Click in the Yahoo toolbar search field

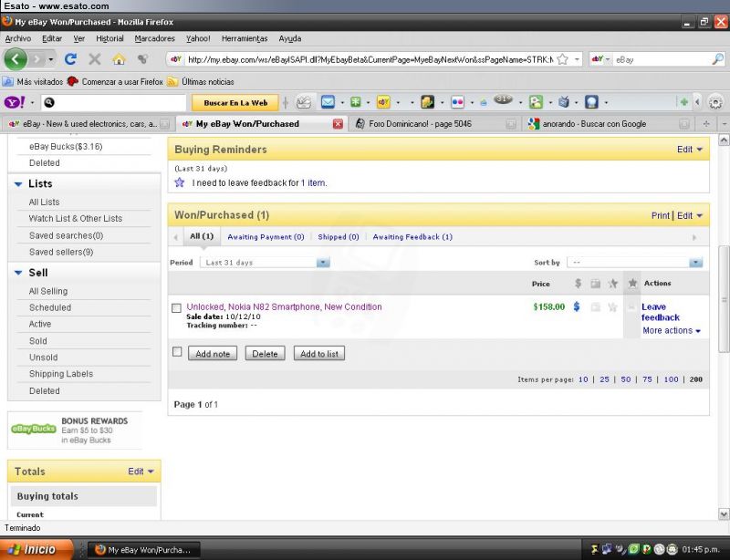click(115, 102)
